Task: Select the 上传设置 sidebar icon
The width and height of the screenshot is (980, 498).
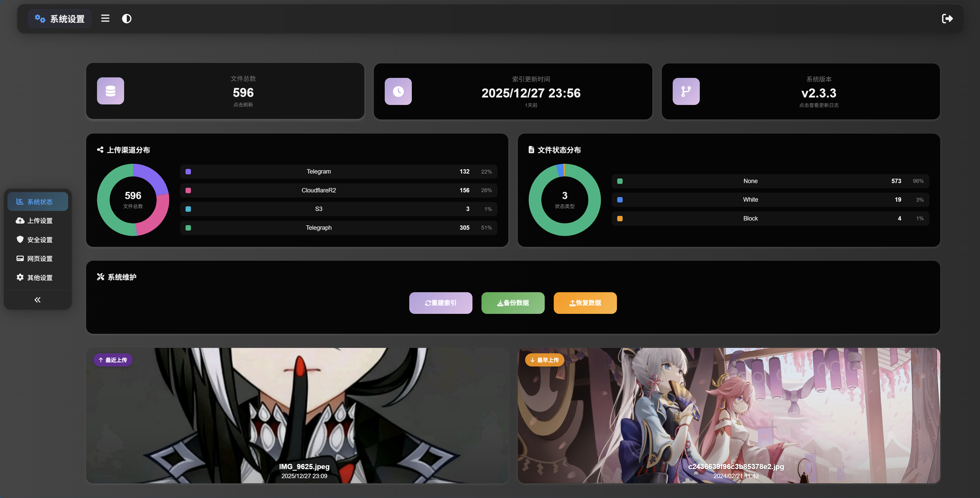Action: click(x=20, y=221)
